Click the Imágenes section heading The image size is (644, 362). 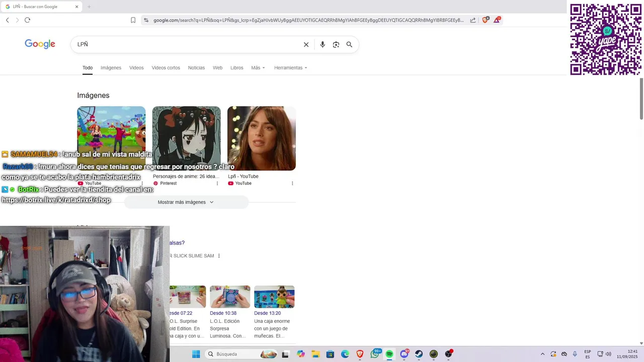[93, 96]
